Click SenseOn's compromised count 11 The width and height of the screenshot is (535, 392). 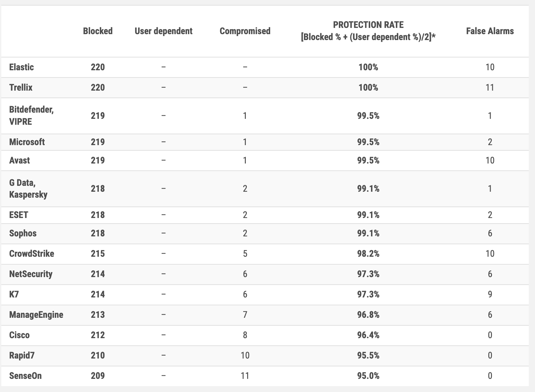coord(245,376)
